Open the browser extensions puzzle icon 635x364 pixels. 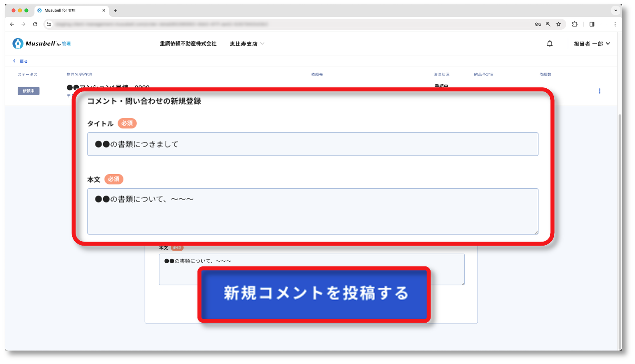coord(575,24)
